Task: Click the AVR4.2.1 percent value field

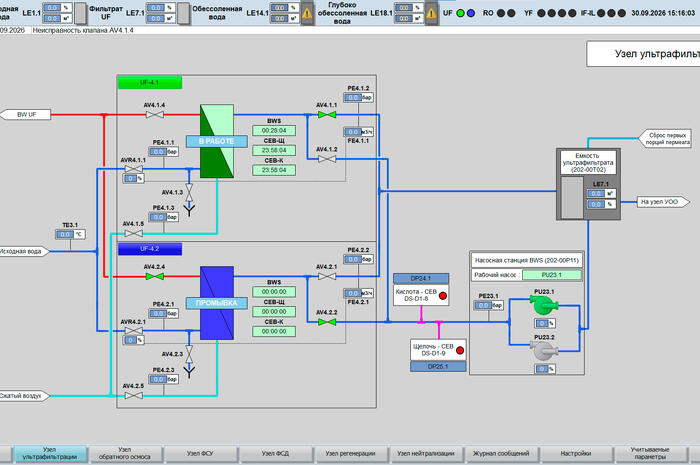Action: (133, 340)
